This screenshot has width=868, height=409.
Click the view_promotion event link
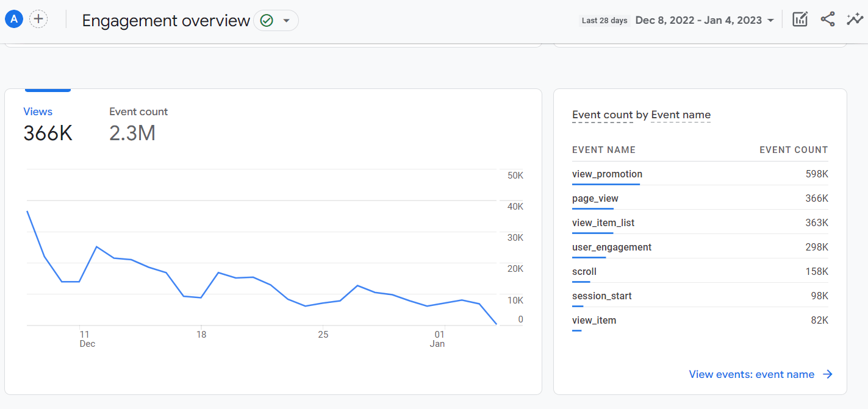[606, 174]
